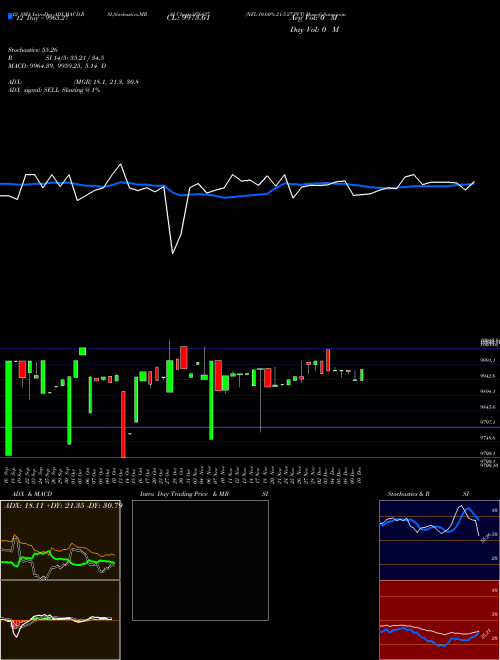Click the 'MACD: 9964.39' values line
Viewport: 500px width, 660px height.
click(x=57, y=66)
